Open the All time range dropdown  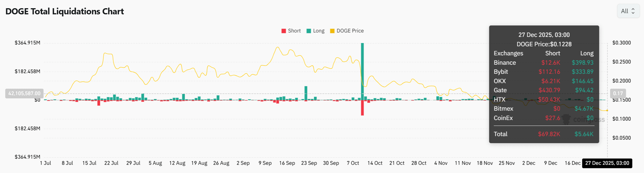[628, 11]
